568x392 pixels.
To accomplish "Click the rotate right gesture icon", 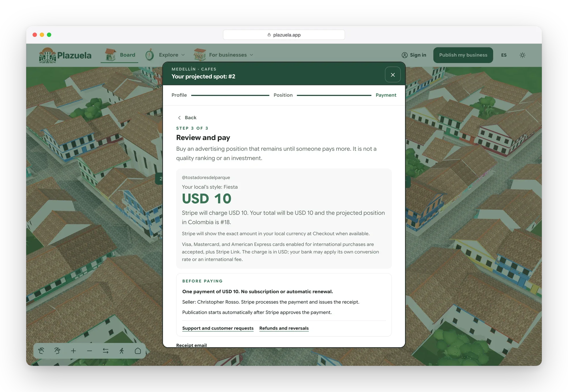I will [57, 351].
